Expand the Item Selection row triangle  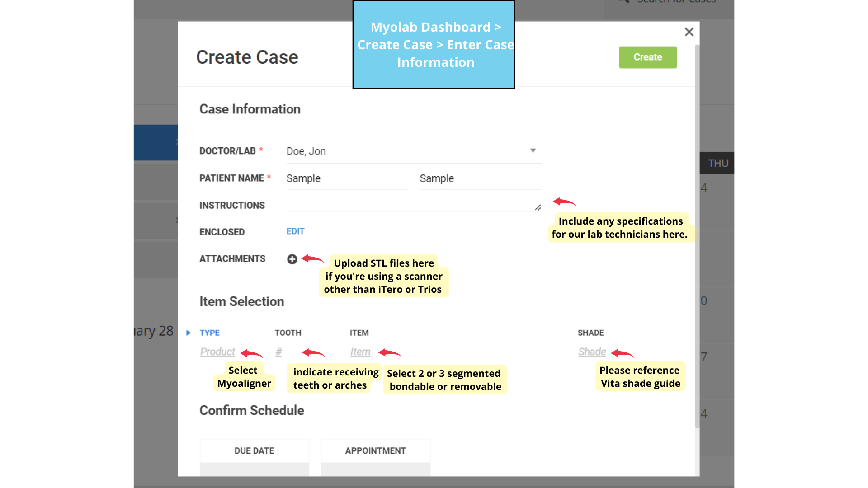[189, 333]
